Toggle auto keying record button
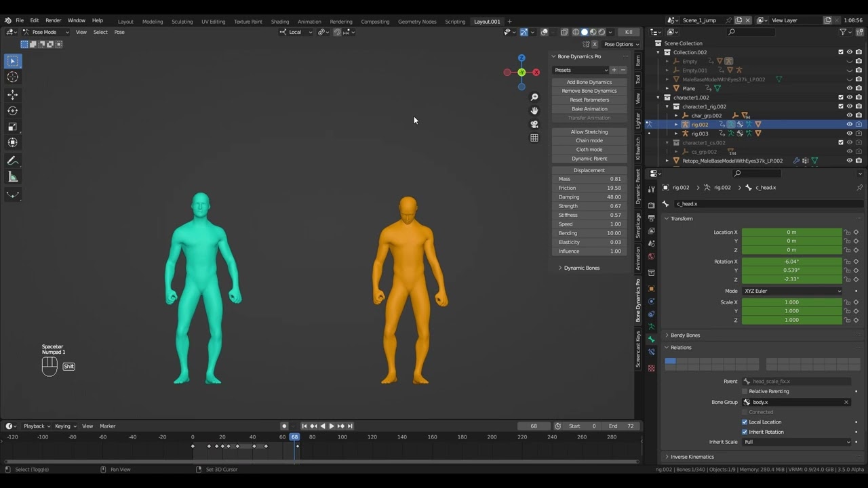The image size is (868, 488). (284, 426)
